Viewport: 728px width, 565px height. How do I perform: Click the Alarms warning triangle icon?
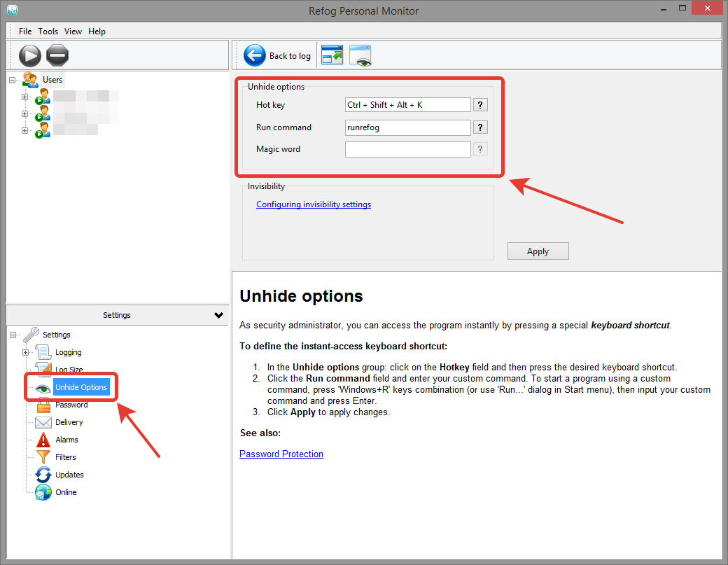[x=43, y=440]
